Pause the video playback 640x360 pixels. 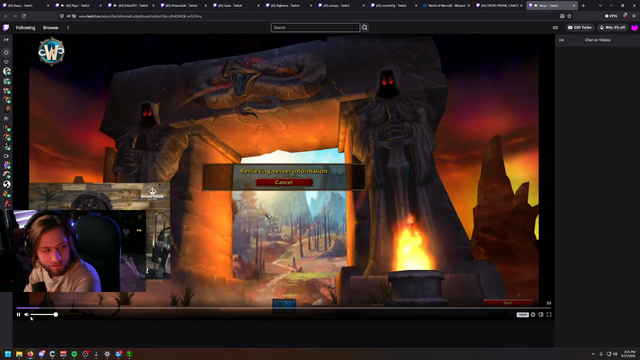click(18, 314)
